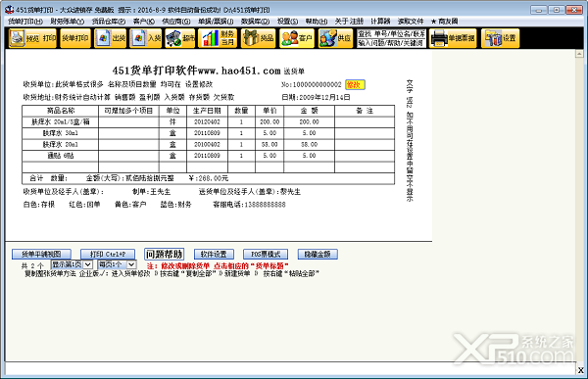The width and height of the screenshot is (588, 379).
Task: Click the vertical scrollbar up arrow
Action: click(x=579, y=54)
